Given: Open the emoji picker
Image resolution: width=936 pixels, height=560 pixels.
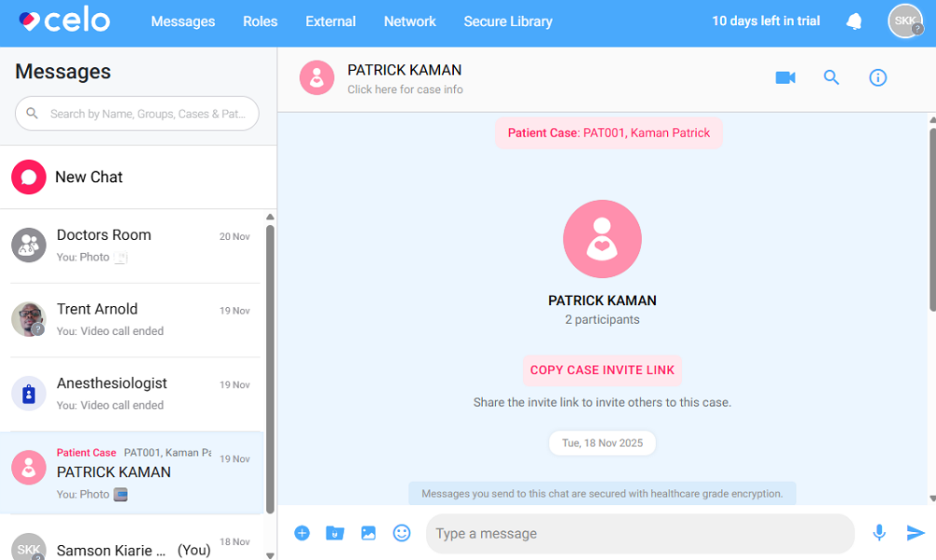Looking at the screenshot, I should click(x=402, y=533).
